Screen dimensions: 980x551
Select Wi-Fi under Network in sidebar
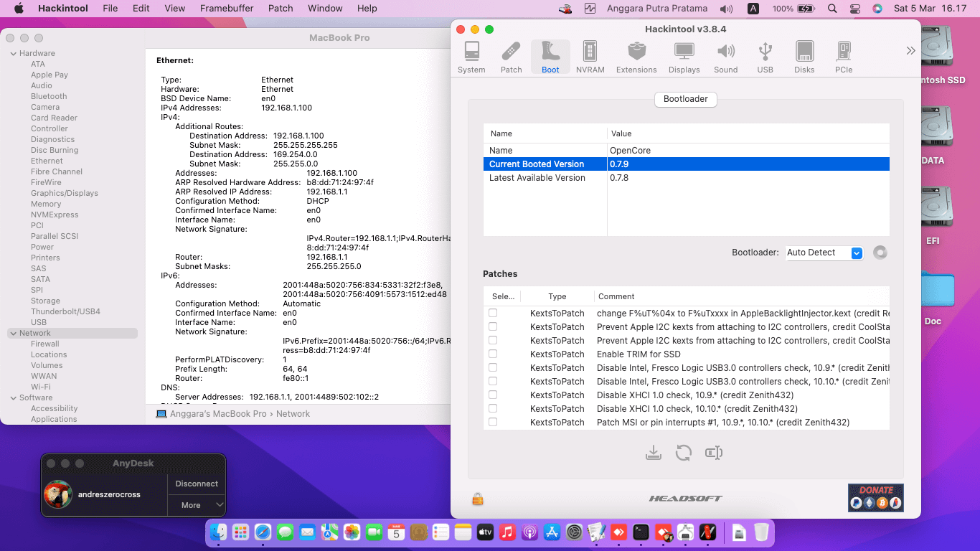pos(41,387)
